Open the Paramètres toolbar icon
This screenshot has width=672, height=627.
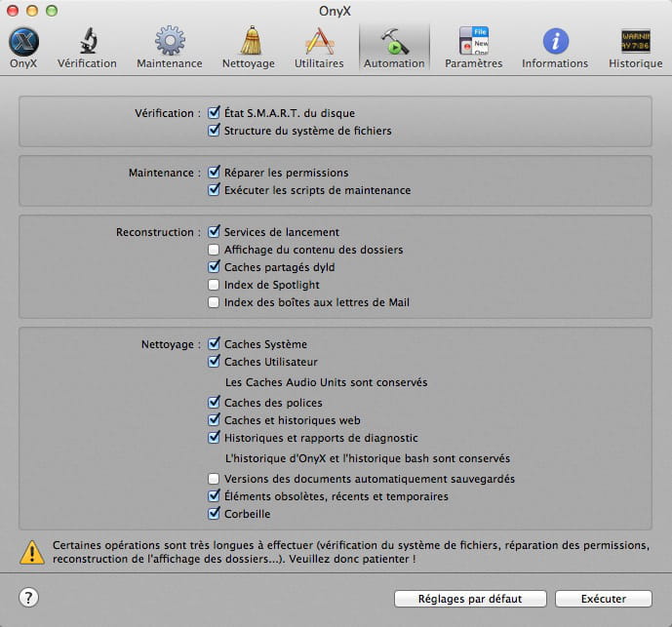473,43
